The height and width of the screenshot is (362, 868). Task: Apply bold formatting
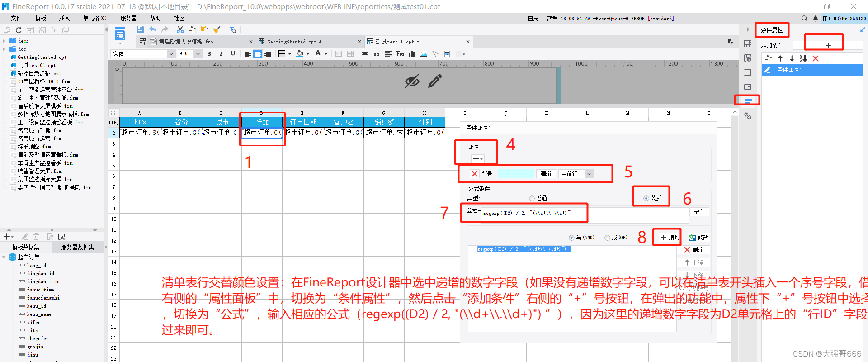(x=209, y=53)
